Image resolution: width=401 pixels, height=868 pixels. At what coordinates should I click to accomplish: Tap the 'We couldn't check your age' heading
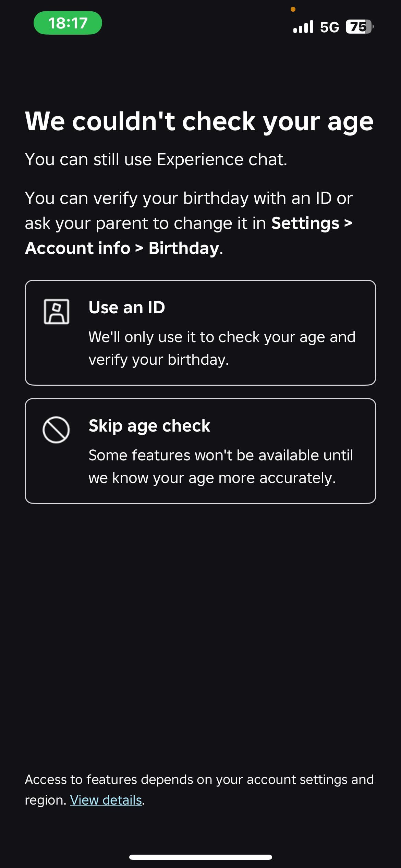(199, 121)
